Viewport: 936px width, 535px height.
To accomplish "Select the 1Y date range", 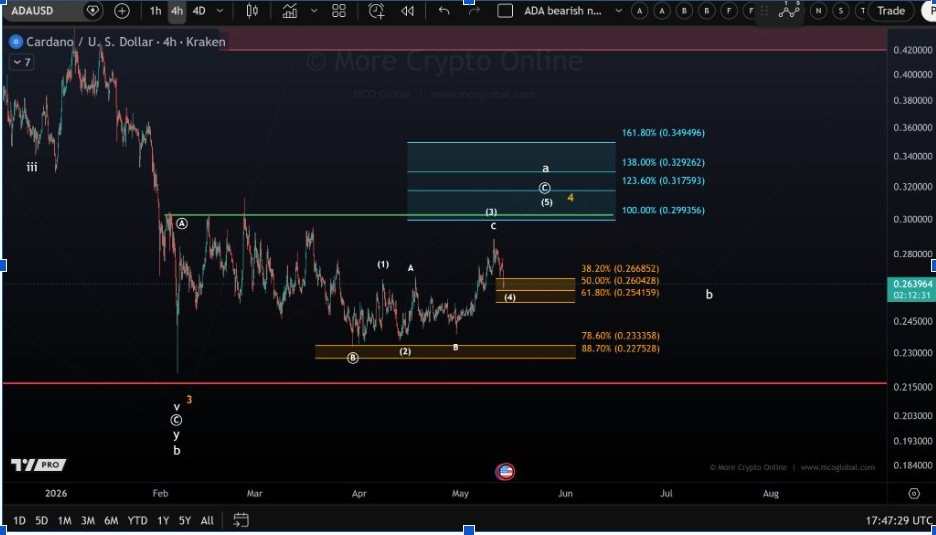I will 163,521.
